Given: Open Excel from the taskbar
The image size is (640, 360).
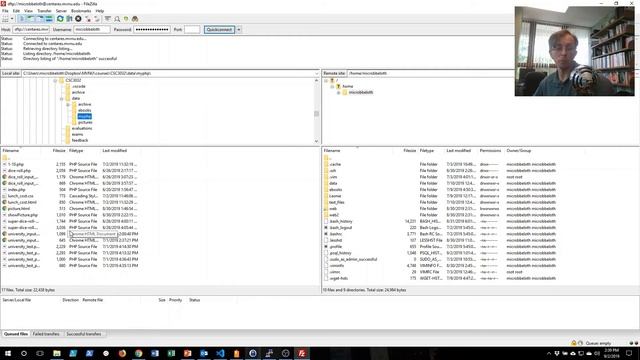Looking at the screenshot, I should (171, 353).
